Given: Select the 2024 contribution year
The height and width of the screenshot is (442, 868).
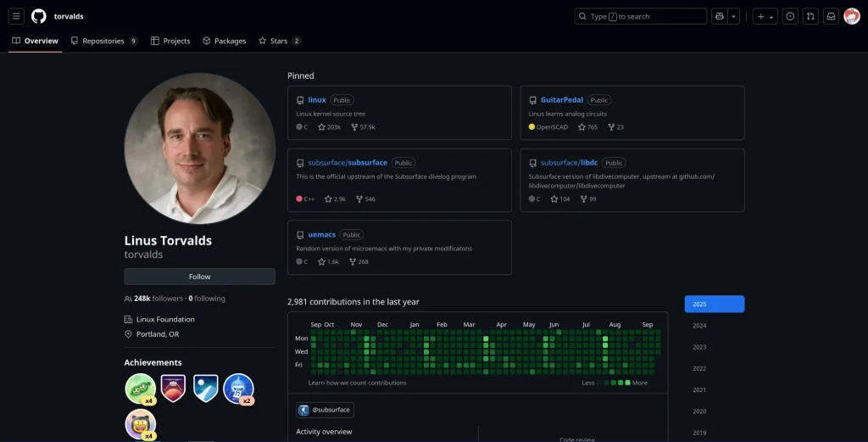Looking at the screenshot, I should click(x=714, y=326).
